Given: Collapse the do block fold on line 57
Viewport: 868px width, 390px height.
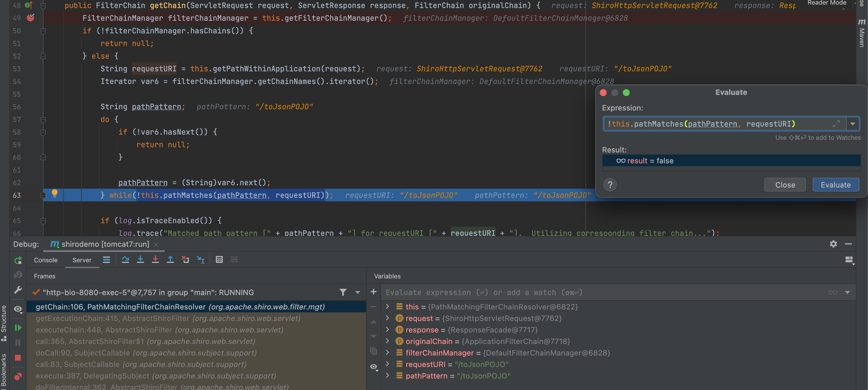Looking at the screenshot, I should [x=43, y=119].
